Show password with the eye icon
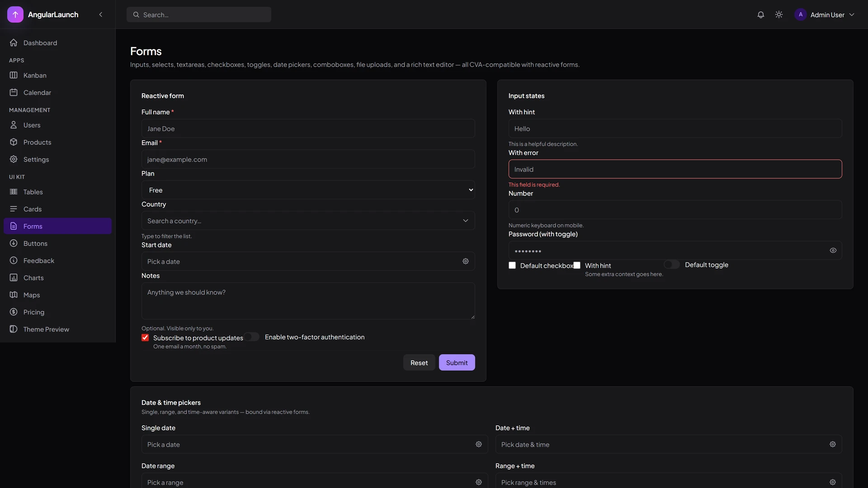The width and height of the screenshot is (868, 488). [x=833, y=250]
